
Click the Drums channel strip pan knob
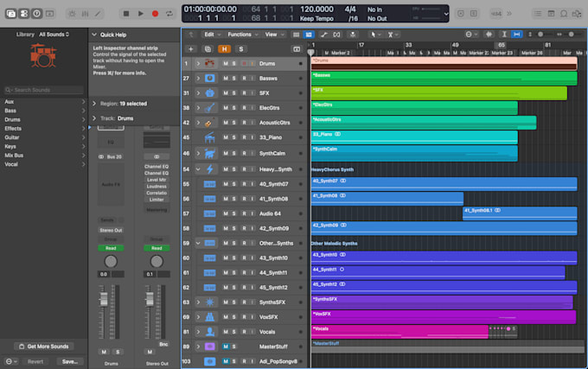point(111,262)
